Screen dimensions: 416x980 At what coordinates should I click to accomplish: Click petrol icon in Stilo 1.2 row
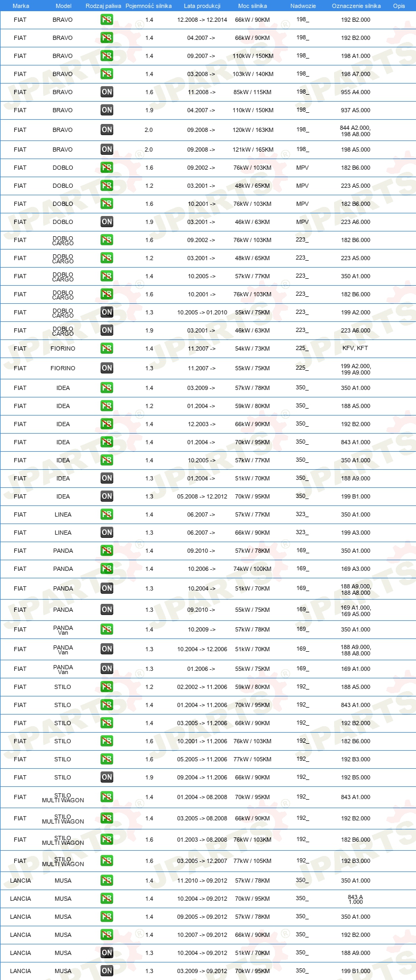107,687
